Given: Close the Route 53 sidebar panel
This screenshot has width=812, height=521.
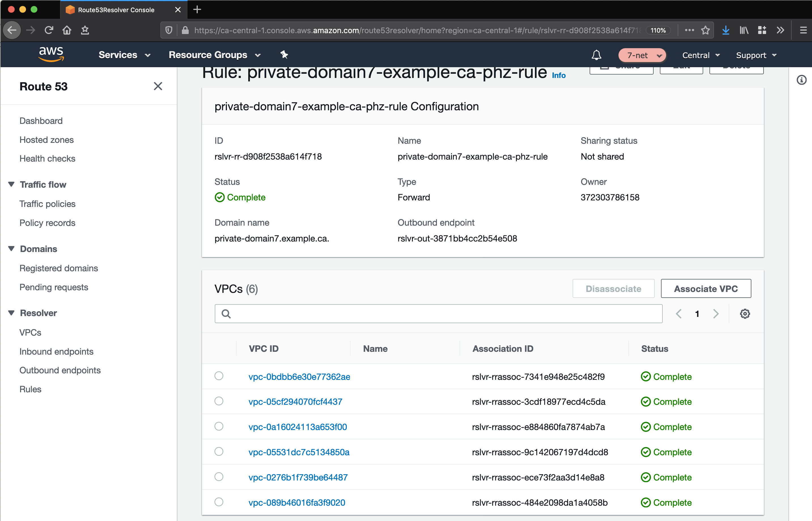Looking at the screenshot, I should pyautogui.click(x=158, y=86).
